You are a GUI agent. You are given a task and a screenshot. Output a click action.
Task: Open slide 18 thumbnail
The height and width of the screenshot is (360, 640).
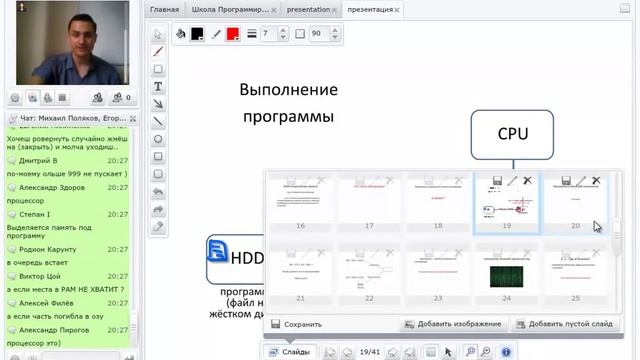point(438,203)
